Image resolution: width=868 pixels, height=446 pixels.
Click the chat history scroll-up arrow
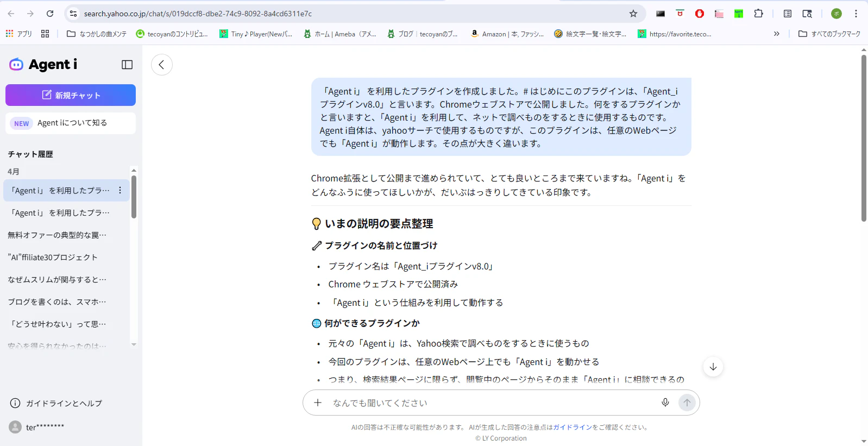(x=134, y=170)
